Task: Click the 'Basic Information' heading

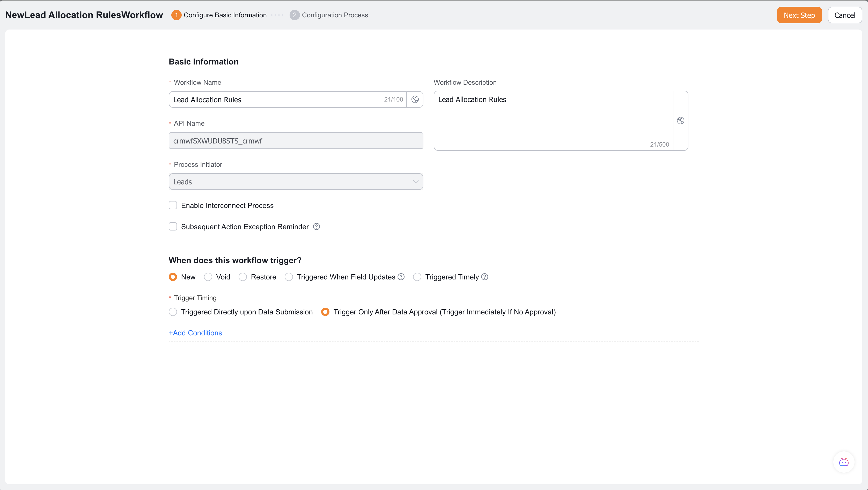Action: click(203, 62)
